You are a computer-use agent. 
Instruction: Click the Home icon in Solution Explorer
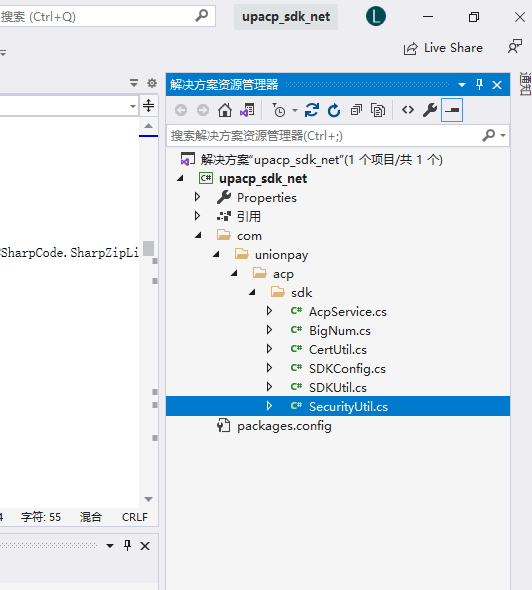pos(225,110)
